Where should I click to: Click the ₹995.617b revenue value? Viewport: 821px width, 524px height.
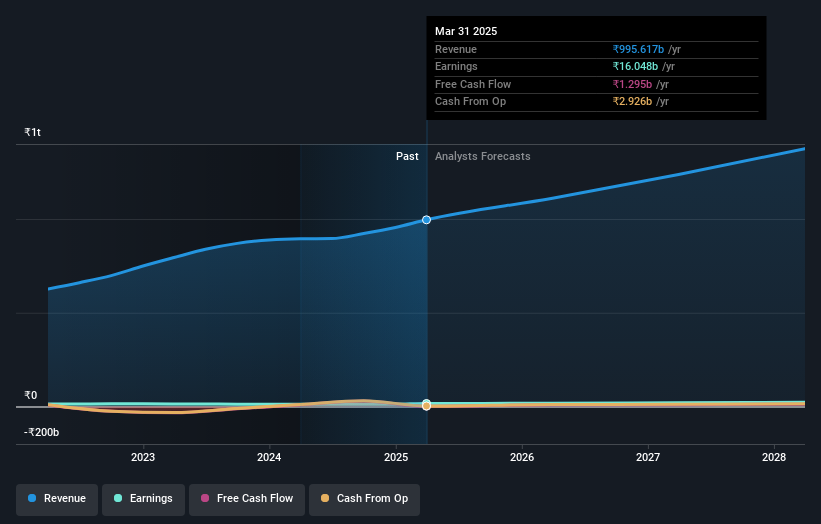638,49
